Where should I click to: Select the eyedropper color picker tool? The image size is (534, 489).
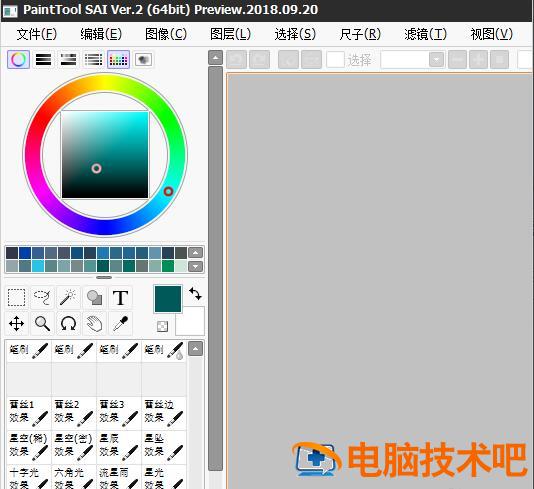pos(120,323)
